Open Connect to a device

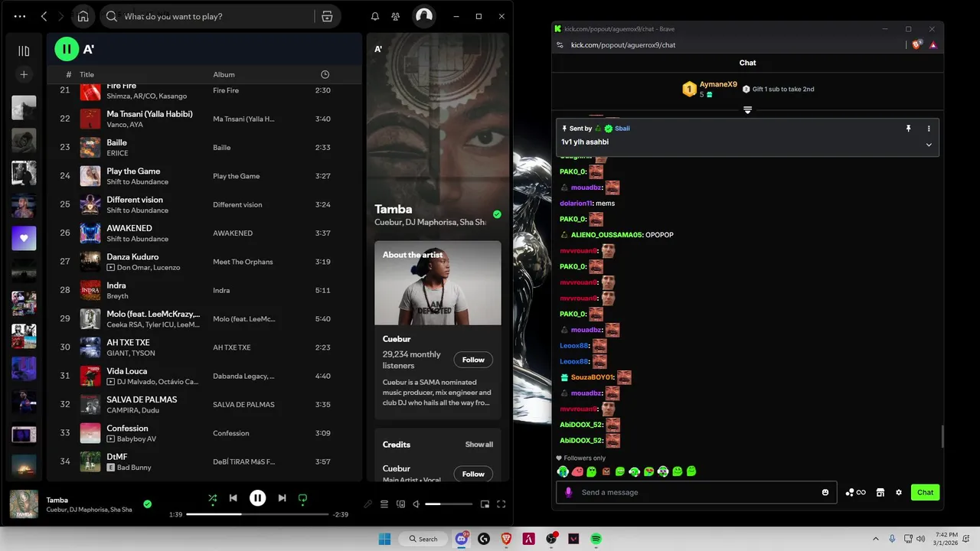[400, 504]
